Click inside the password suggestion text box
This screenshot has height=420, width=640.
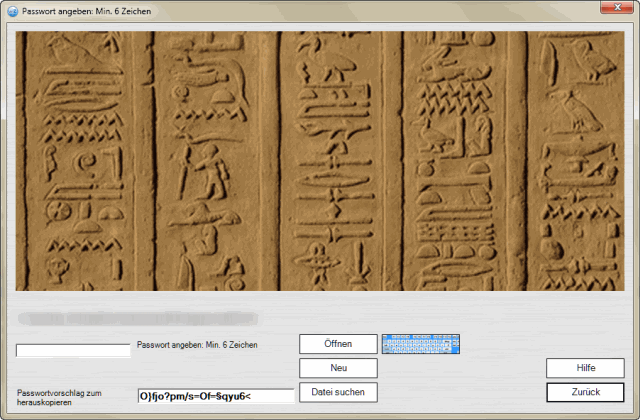click(x=215, y=396)
